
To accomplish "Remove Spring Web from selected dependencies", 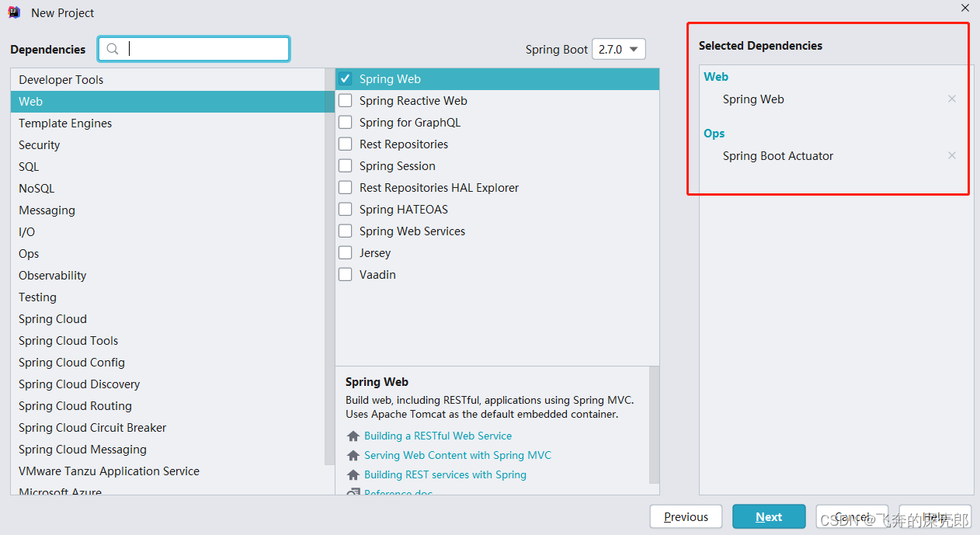I will coord(952,99).
